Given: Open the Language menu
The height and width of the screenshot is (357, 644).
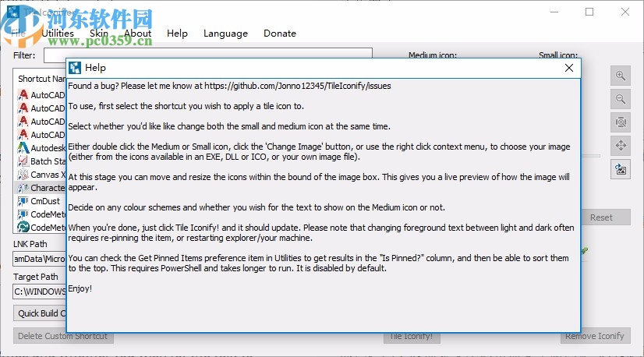Looking at the screenshot, I should (x=225, y=34).
